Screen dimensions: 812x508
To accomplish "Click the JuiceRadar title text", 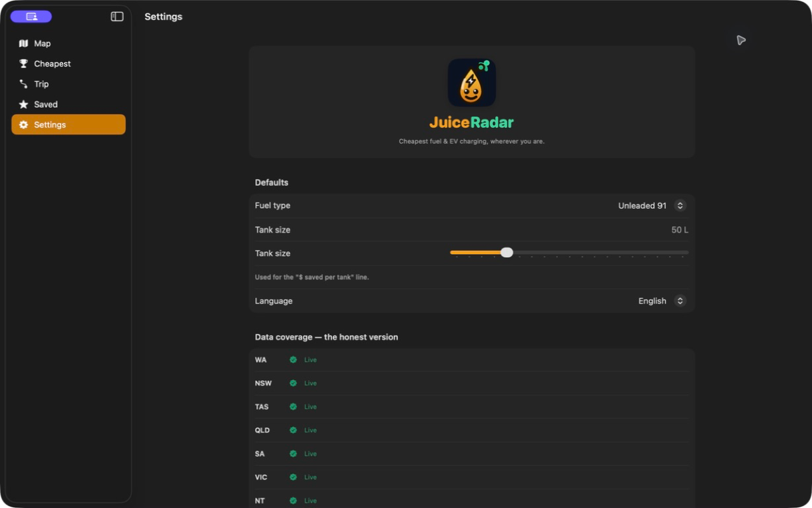I will pyautogui.click(x=471, y=123).
